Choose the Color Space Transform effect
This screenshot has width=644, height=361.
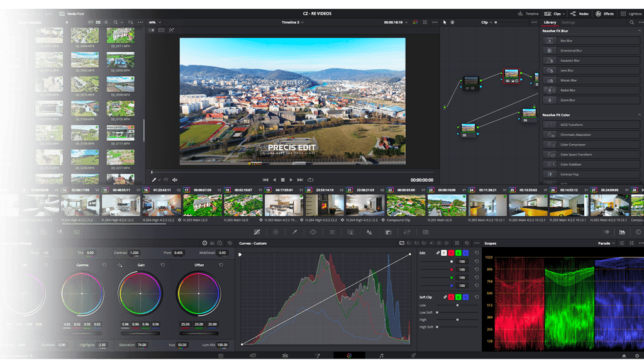[x=575, y=154]
